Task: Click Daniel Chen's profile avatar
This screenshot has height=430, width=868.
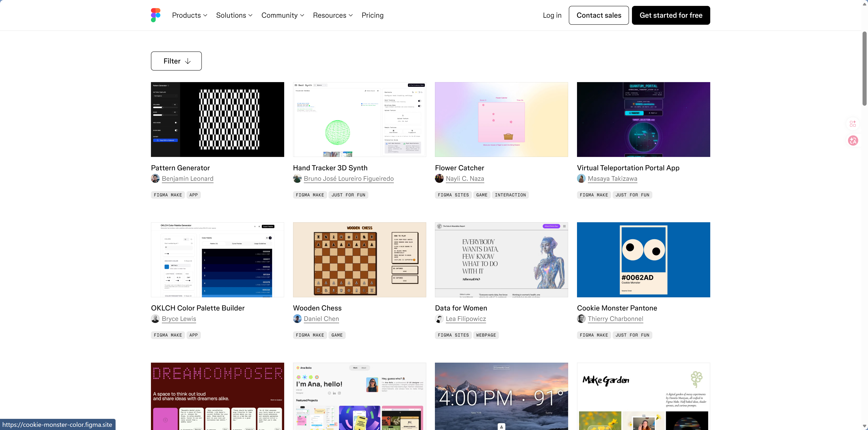Action: [x=297, y=319]
